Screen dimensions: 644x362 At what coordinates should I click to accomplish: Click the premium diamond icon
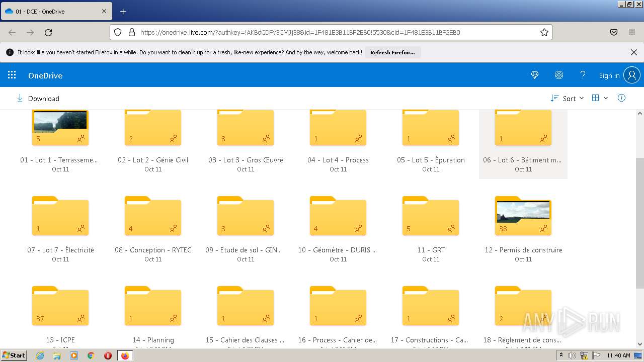pyautogui.click(x=535, y=75)
